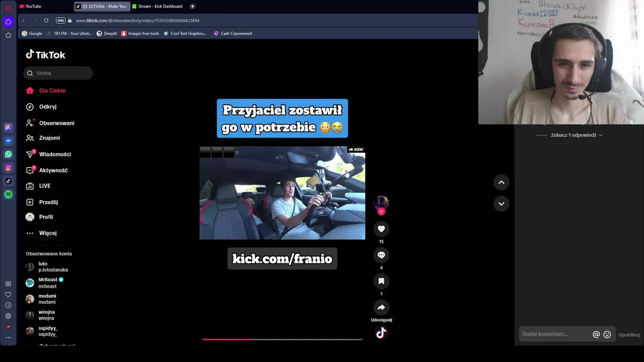Open the Opera main menu logo
644x362 pixels.
[x=8, y=8]
